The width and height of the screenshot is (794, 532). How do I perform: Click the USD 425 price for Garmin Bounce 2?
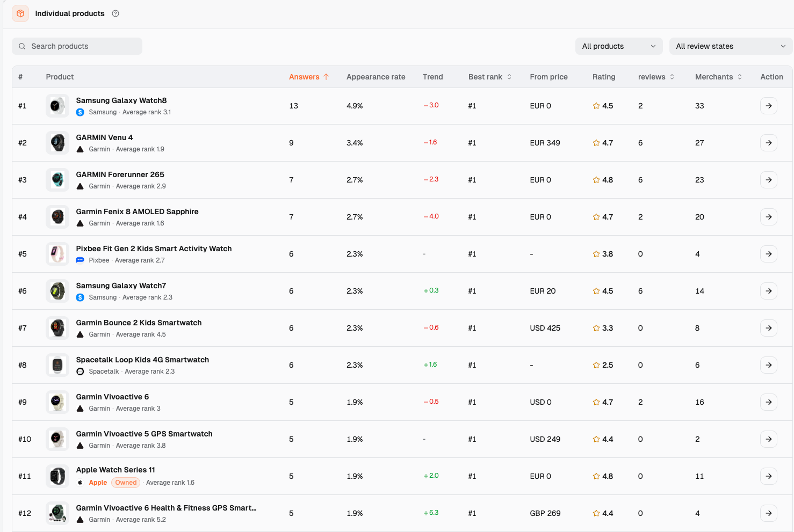click(x=545, y=328)
